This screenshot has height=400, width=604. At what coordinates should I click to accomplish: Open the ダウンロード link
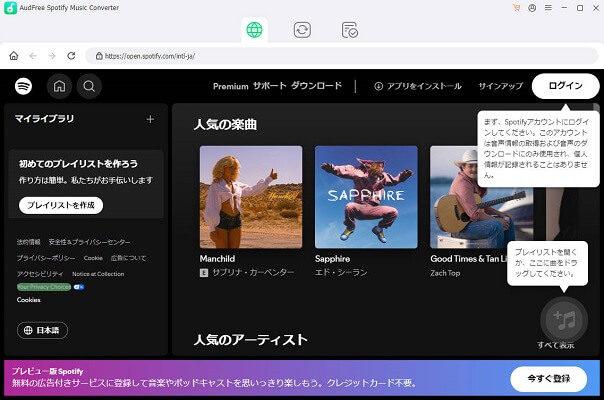pyautogui.click(x=316, y=86)
